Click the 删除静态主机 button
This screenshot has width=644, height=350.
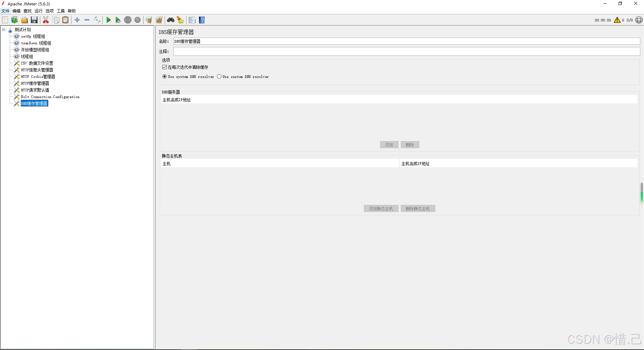(418, 209)
